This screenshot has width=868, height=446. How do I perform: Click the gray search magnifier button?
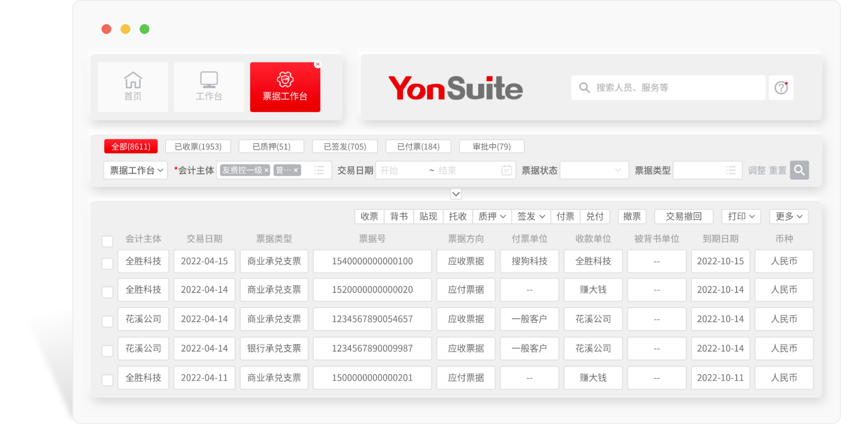pos(799,170)
